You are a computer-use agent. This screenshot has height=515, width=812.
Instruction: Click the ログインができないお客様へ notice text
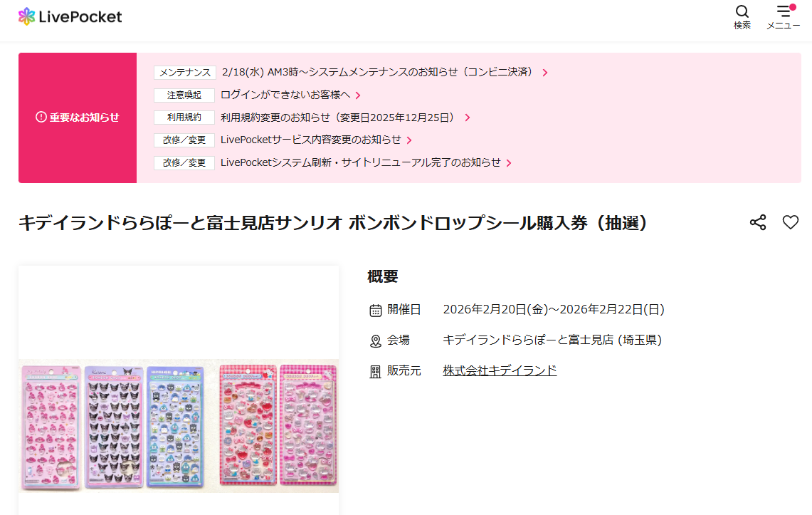285,95
